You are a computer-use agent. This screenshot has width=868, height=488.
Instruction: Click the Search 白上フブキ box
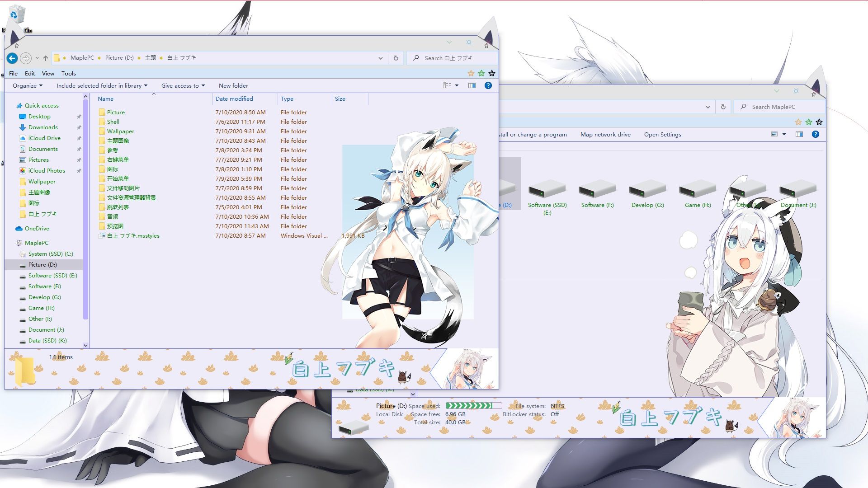452,58
